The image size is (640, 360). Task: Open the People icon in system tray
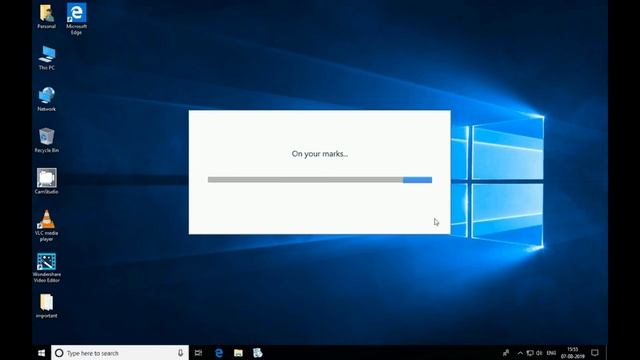506,353
